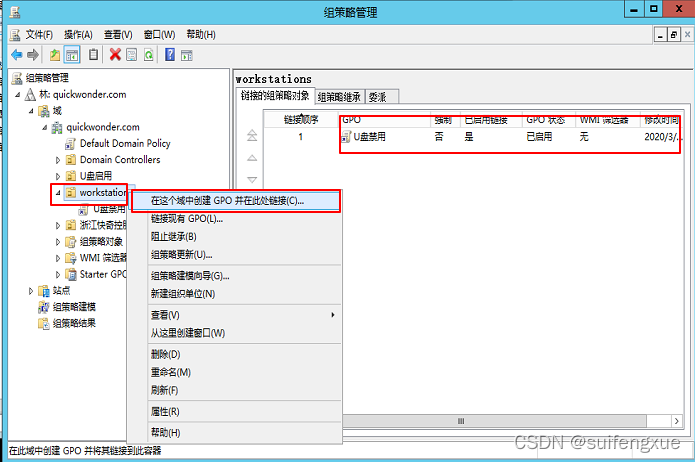Viewport: 695px width, 462px height.
Task: Click the up one level folder icon
Action: click(55, 55)
